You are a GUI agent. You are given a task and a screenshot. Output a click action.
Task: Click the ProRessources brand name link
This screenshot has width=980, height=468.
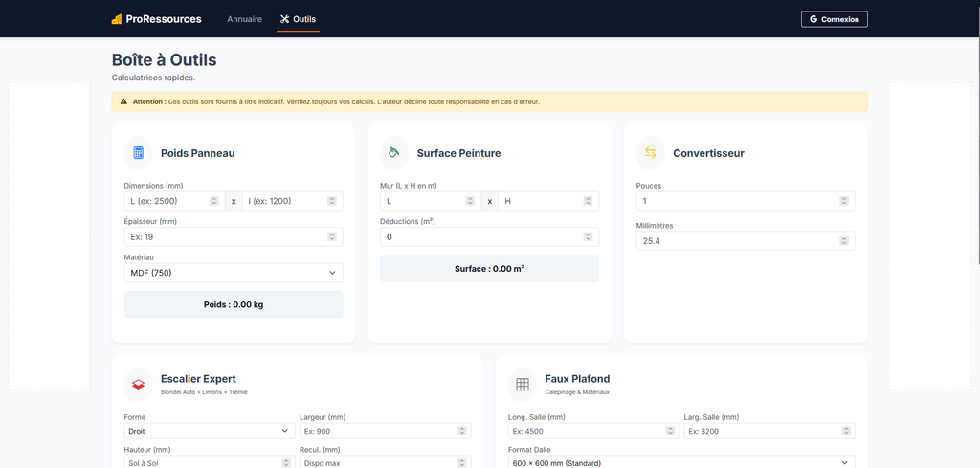[x=164, y=19]
